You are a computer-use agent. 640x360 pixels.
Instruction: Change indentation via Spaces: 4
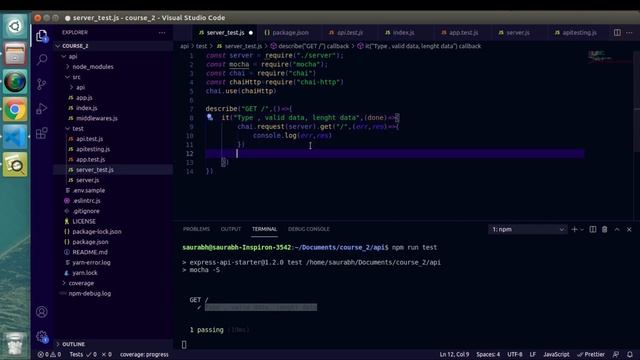pyautogui.click(x=488, y=354)
